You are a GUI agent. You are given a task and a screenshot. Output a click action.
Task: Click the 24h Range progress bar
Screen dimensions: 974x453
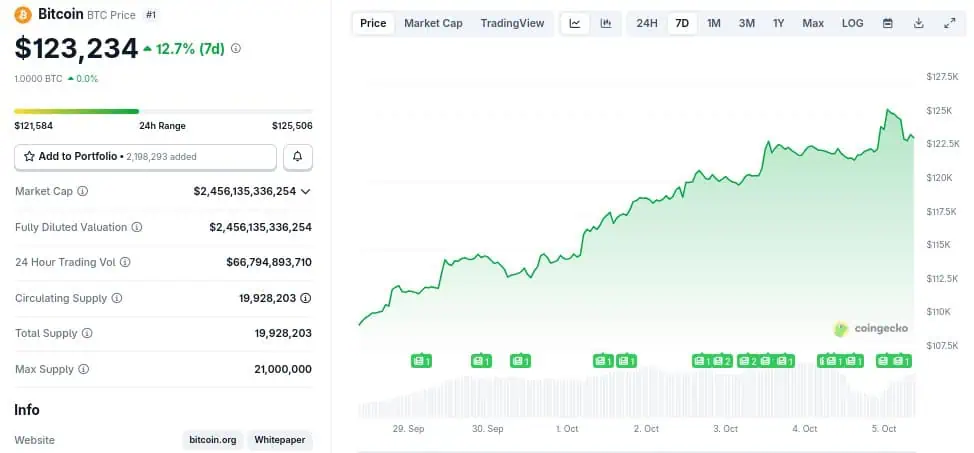point(163,111)
